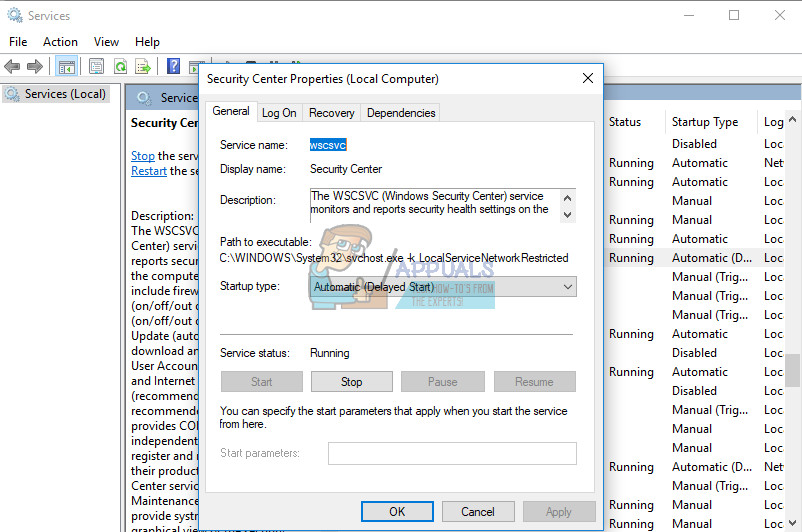Switch to the Log On tab
Screen dimensions: 802x532
tap(279, 113)
